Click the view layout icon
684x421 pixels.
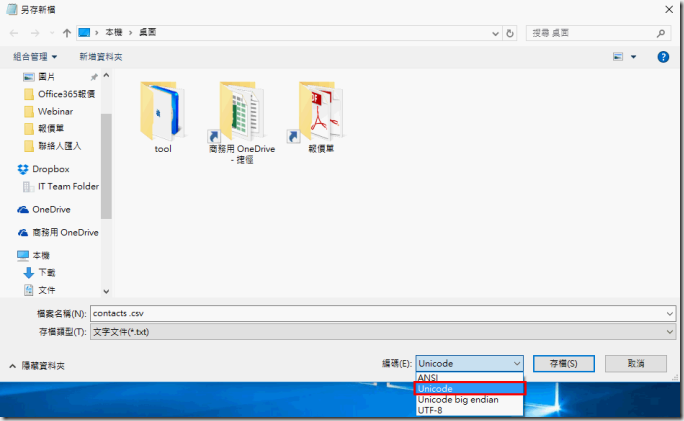coord(618,57)
